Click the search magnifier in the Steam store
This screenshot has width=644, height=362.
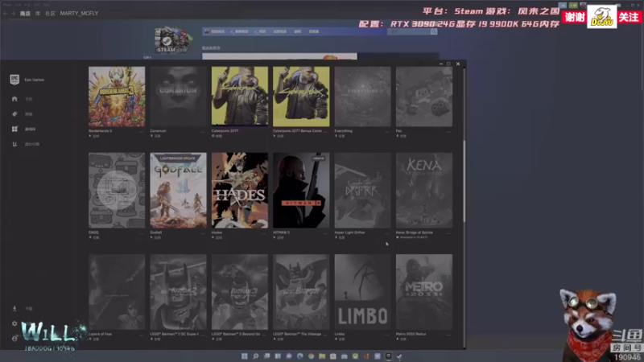(x=434, y=31)
